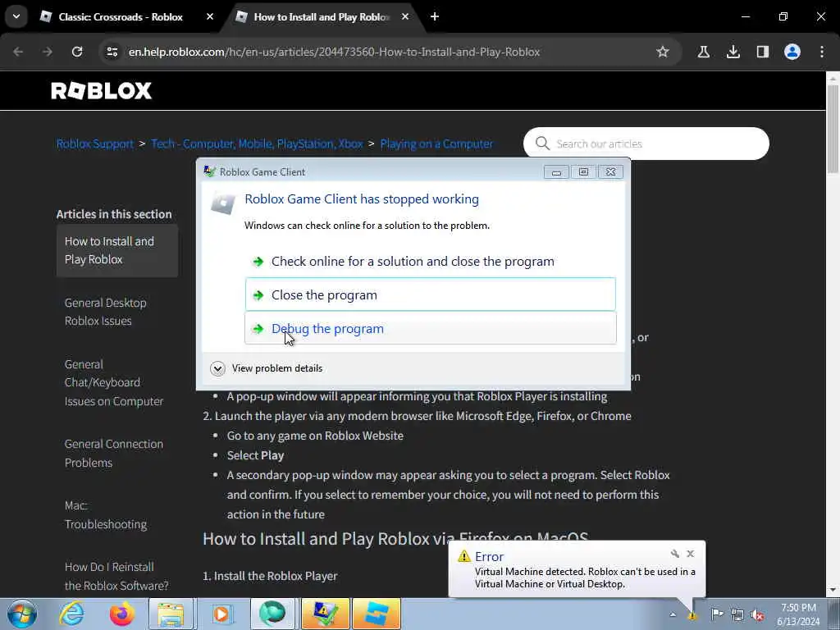Choose Check online for a solution option
840x630 pixels.
click(x=430, y=262)
